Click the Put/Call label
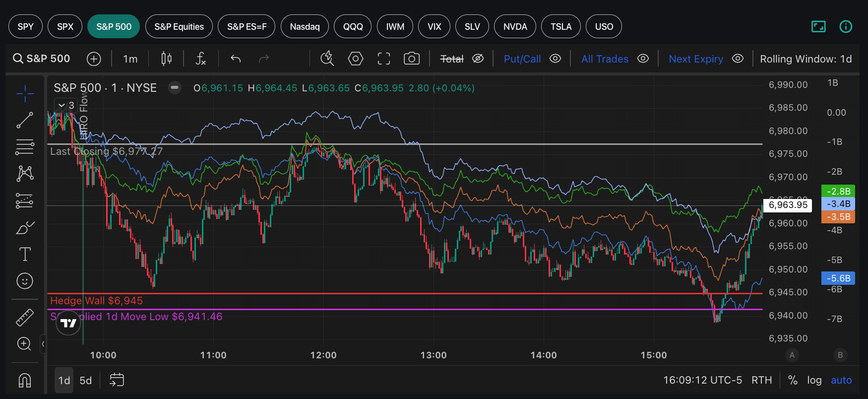Screen dimensions: 868x399 point(522,59)
